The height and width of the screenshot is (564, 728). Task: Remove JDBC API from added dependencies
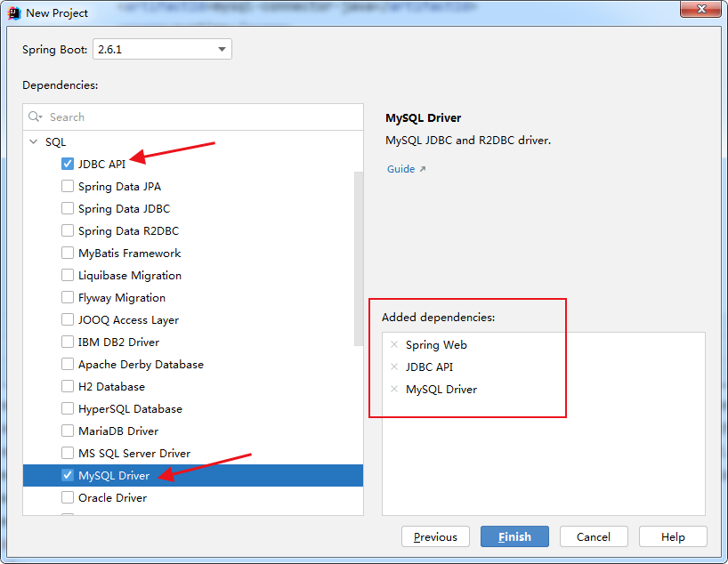coord(394,367)
